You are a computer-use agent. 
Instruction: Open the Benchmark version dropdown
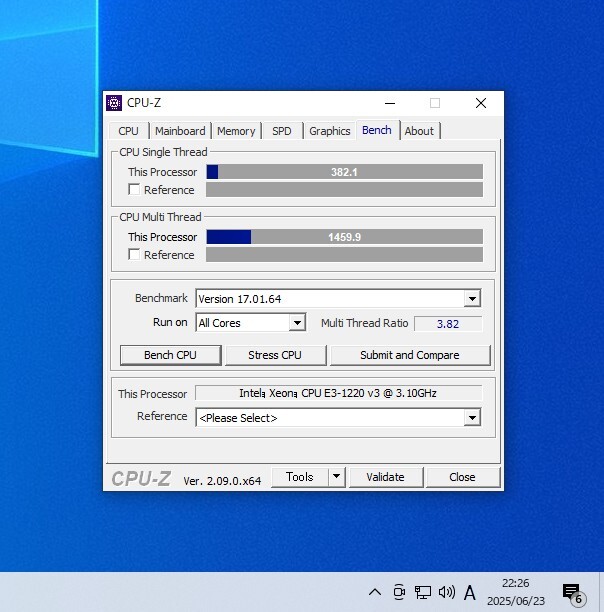point(472,299)
